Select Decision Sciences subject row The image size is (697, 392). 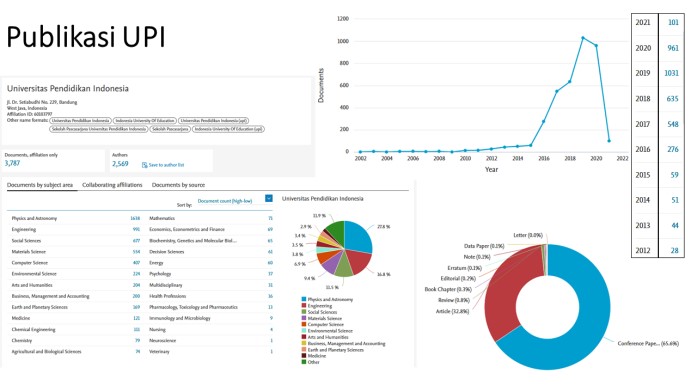211,252
